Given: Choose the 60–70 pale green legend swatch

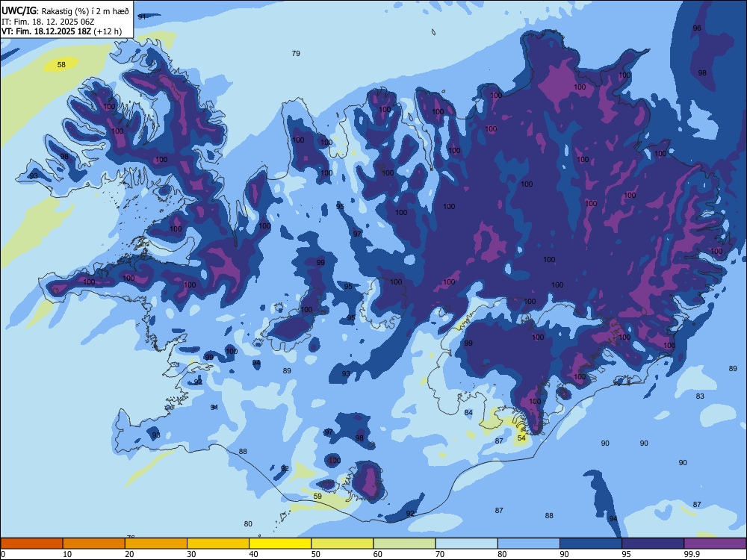Looking at the screenshot, I should pos(404,544).
